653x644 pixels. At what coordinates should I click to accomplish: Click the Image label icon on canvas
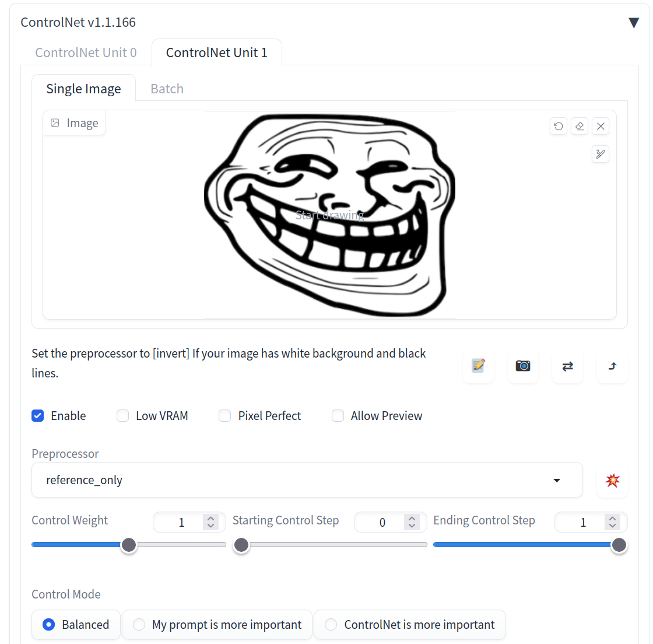[x=55, y=123]
